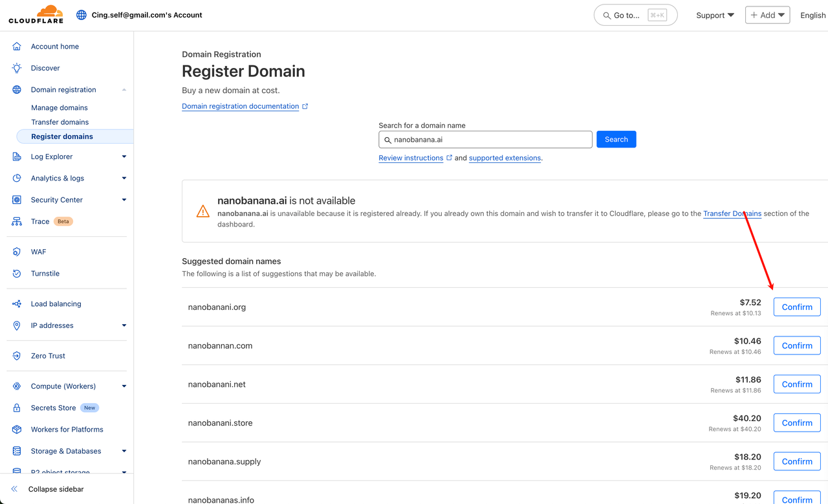Click the blue Search button
Viewport: 828px width, 504px height.
[x=616, y=139]
